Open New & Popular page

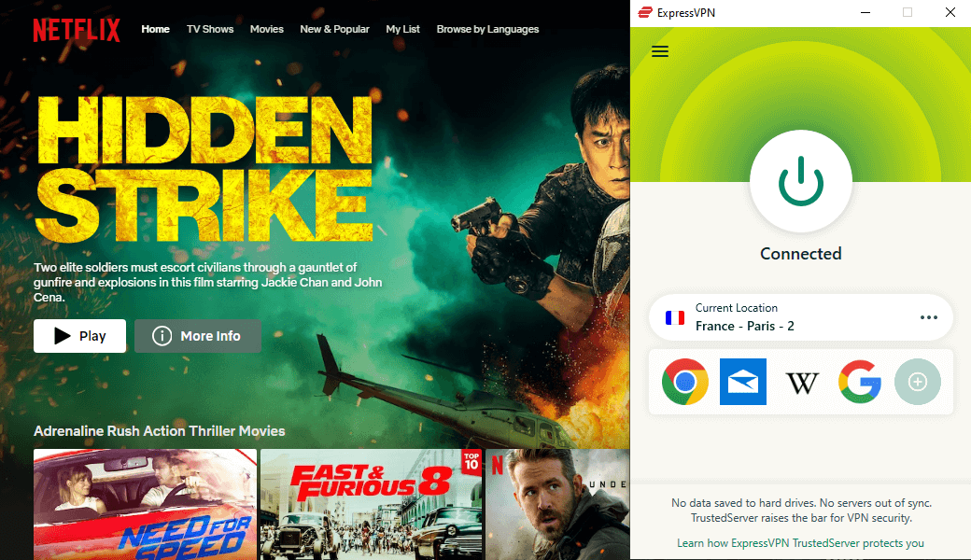coord(334,29)
